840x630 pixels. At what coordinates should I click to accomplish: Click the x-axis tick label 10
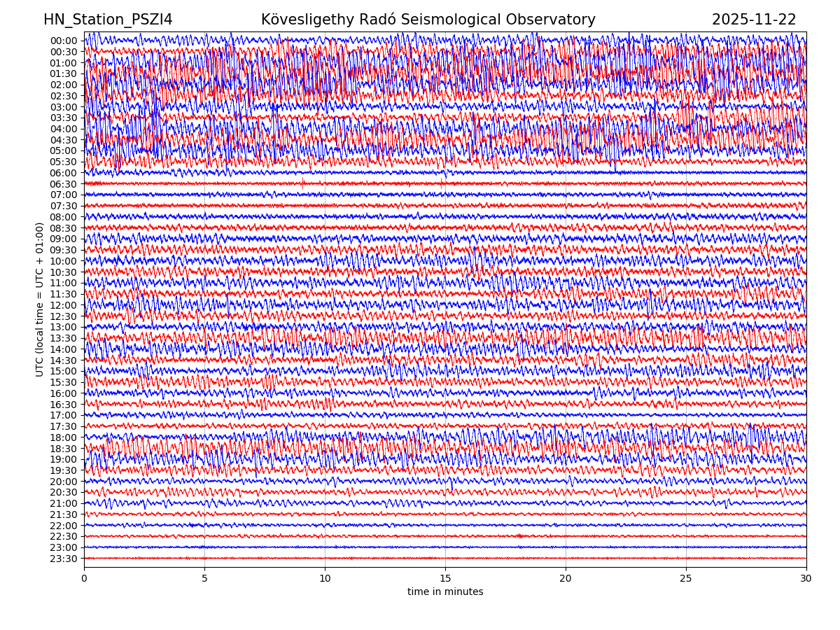325,578
